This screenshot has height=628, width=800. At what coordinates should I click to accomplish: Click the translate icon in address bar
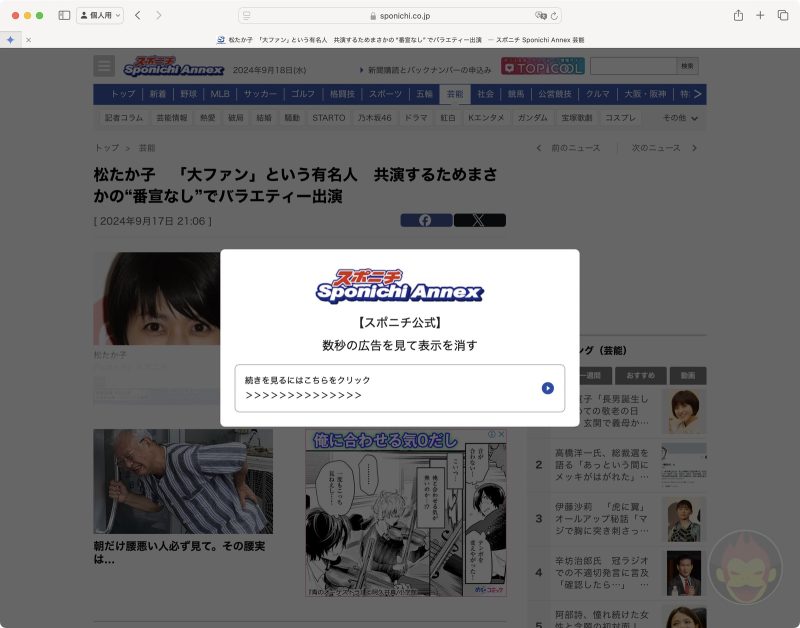[540, 16]
